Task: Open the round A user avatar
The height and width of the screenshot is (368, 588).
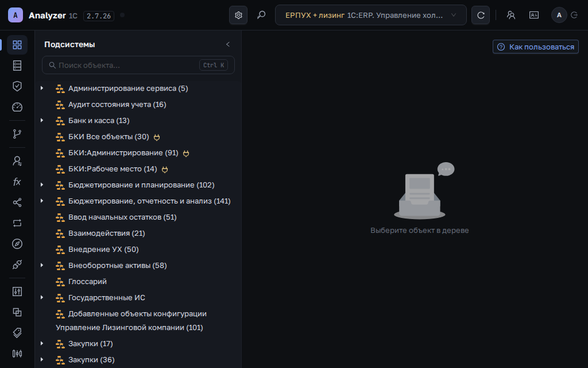Action: coord(559,15)
